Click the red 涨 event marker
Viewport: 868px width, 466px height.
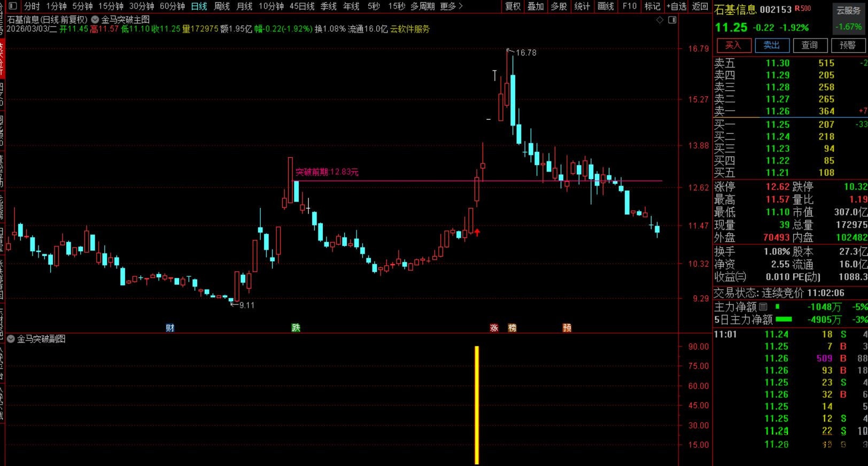pos(494,328)
